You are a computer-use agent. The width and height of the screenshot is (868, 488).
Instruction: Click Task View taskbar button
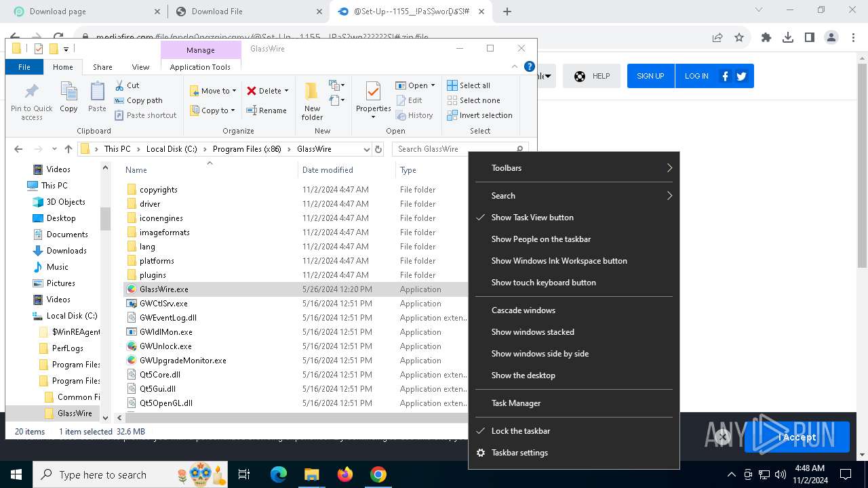point(244,474)
